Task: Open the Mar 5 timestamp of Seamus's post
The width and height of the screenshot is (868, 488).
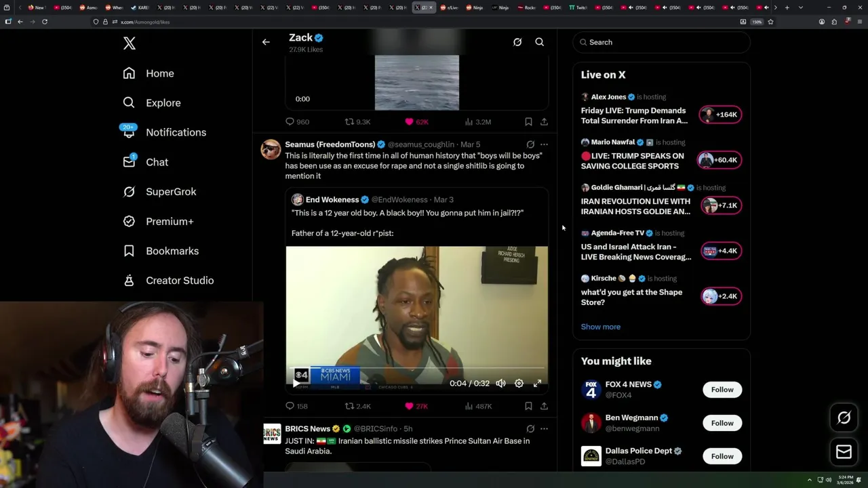Action: 470,144
